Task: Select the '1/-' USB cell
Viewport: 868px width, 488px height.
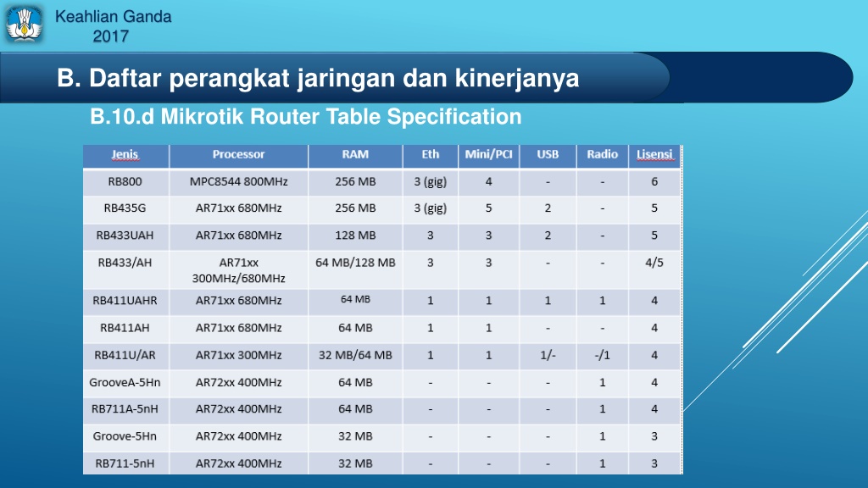Action: point(548,355)
